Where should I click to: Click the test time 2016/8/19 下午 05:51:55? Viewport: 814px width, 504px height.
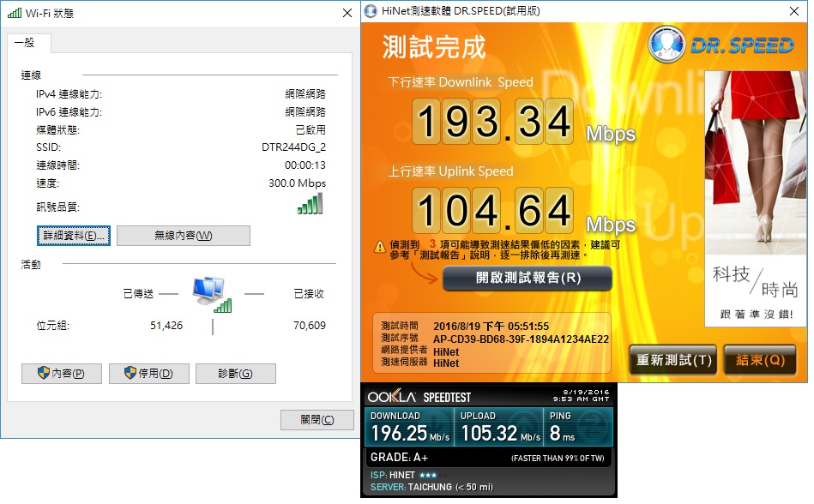(x=491, y=327)
